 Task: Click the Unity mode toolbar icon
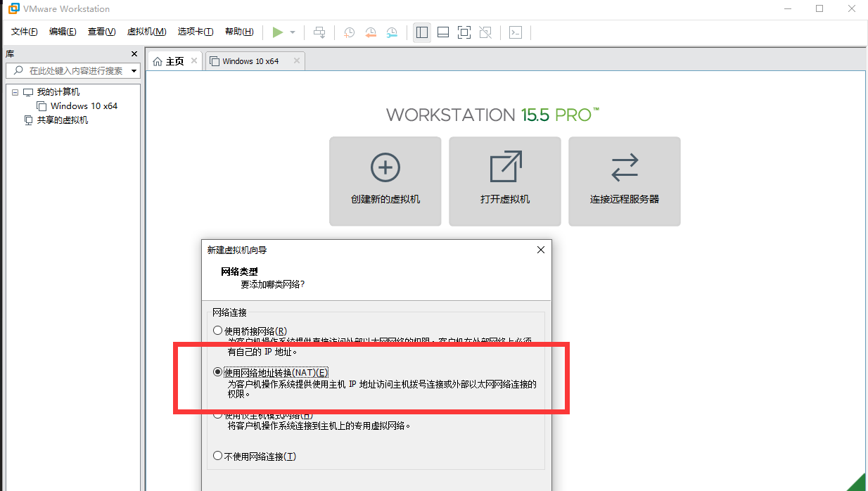(x=485, y=32)
